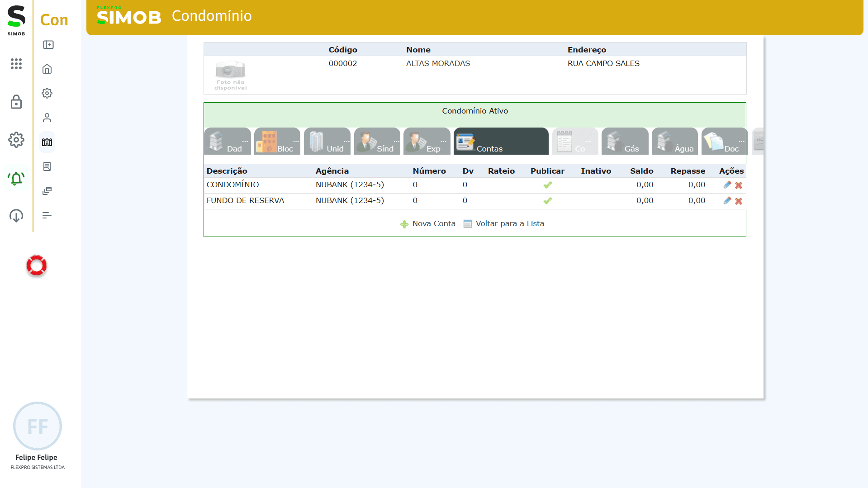Switch to the Bloc tab

click(x=277, y=142)
